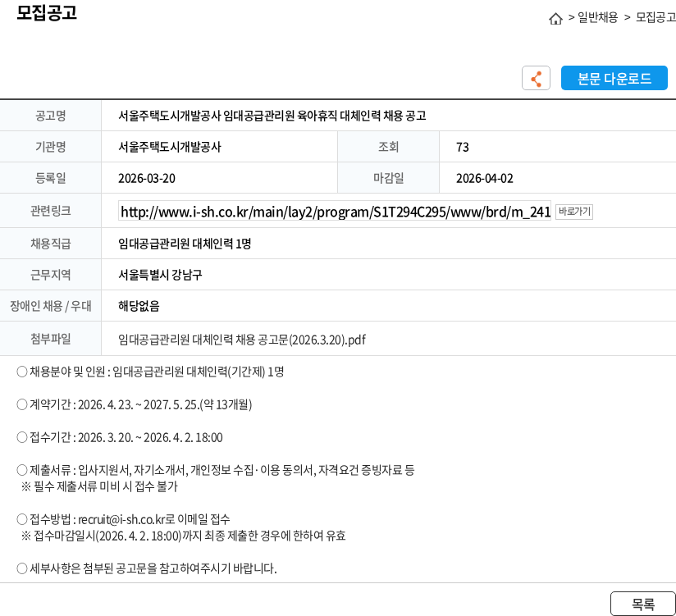
Task: Click the 접수방법 recruit@i-sh.co.kr email line
Action: (123, 519)
